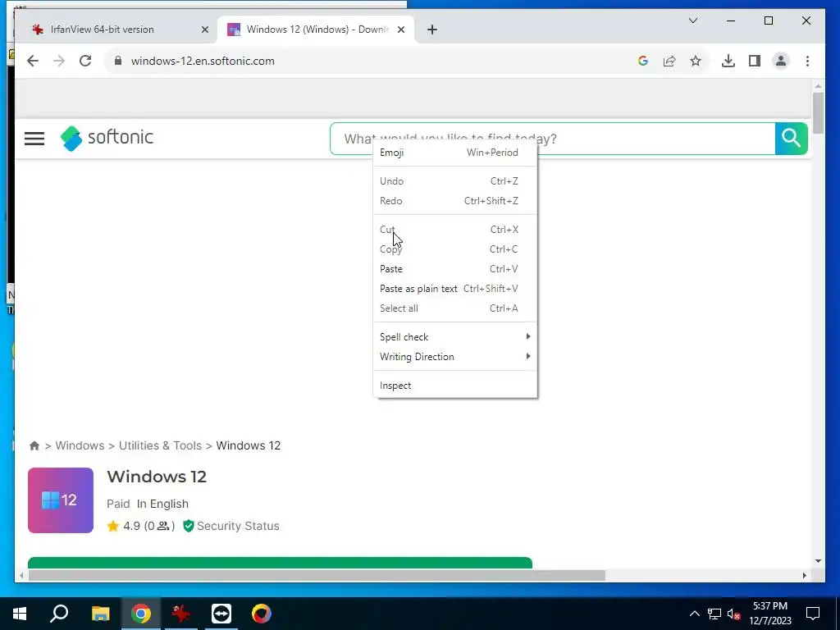Open Chrome downloads icon
840x630 pixels.
pos(728,61)
